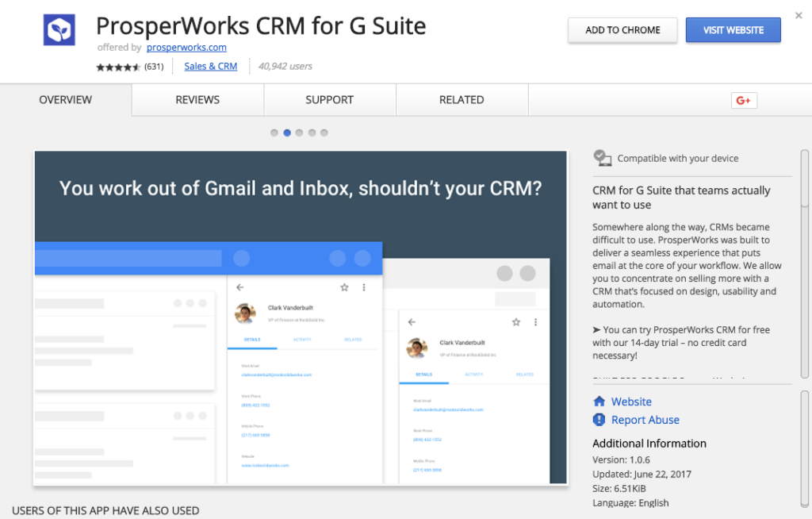Select the third carousel dot

(299, 133)
